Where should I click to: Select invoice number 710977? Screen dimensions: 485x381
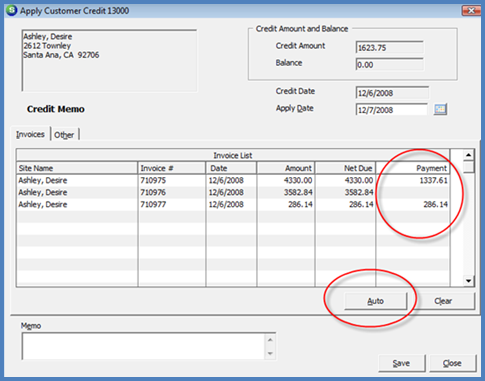click(x=153, y=204)
